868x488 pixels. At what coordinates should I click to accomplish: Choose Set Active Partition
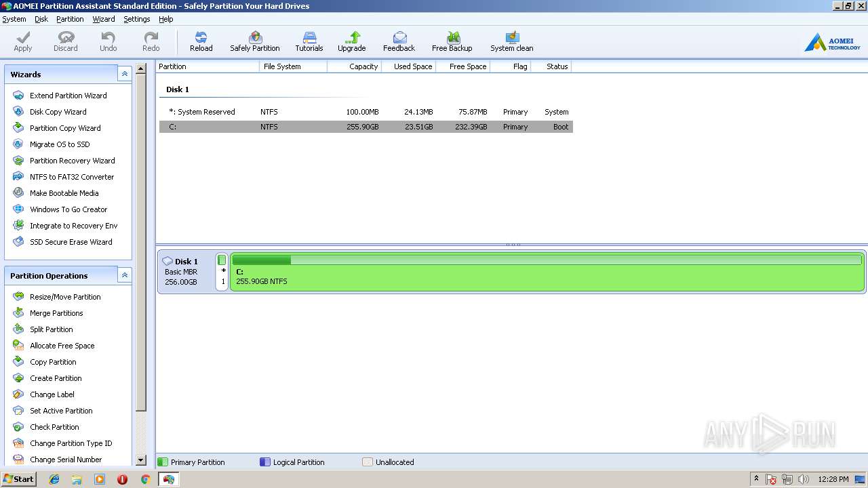point(61,411)
